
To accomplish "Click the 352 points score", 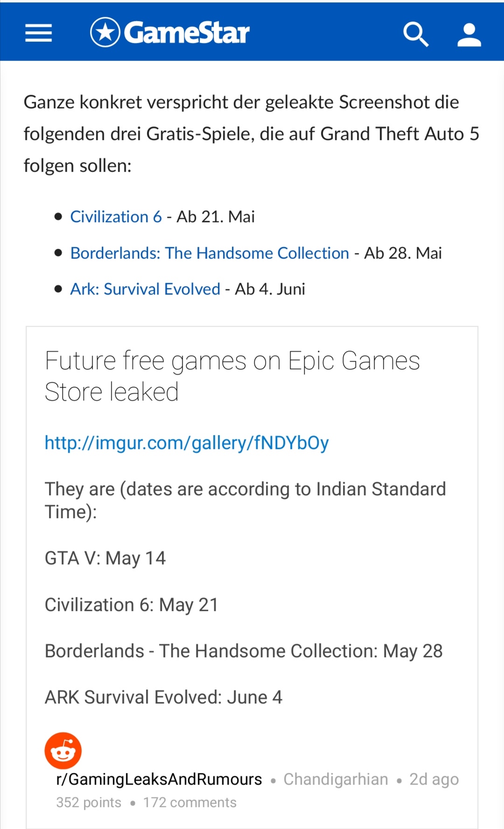I will [x=89, y=802].
